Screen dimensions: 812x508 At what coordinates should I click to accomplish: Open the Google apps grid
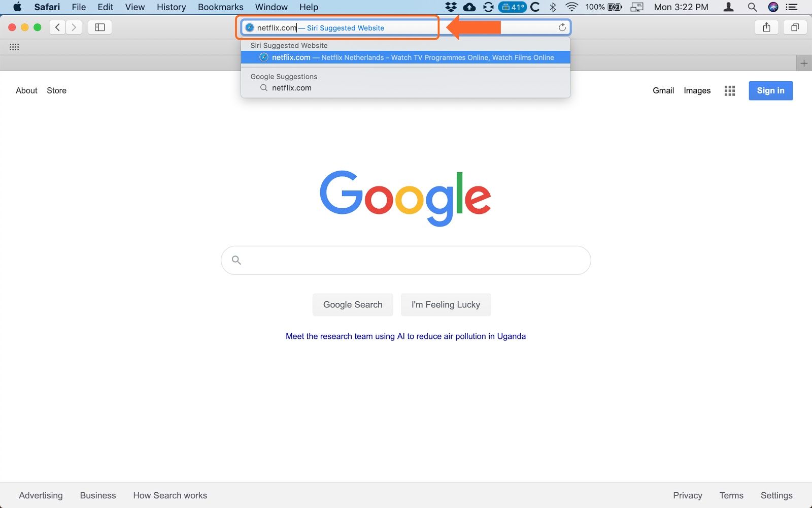point(730,90)
